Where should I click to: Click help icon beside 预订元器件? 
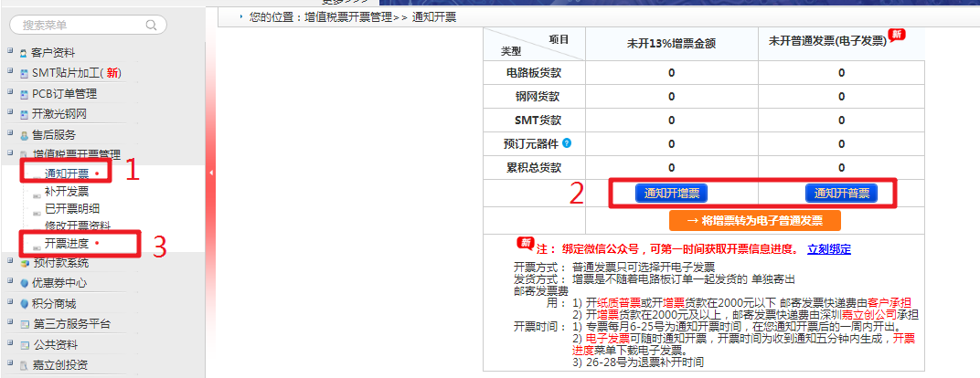[x=567, y=143]
